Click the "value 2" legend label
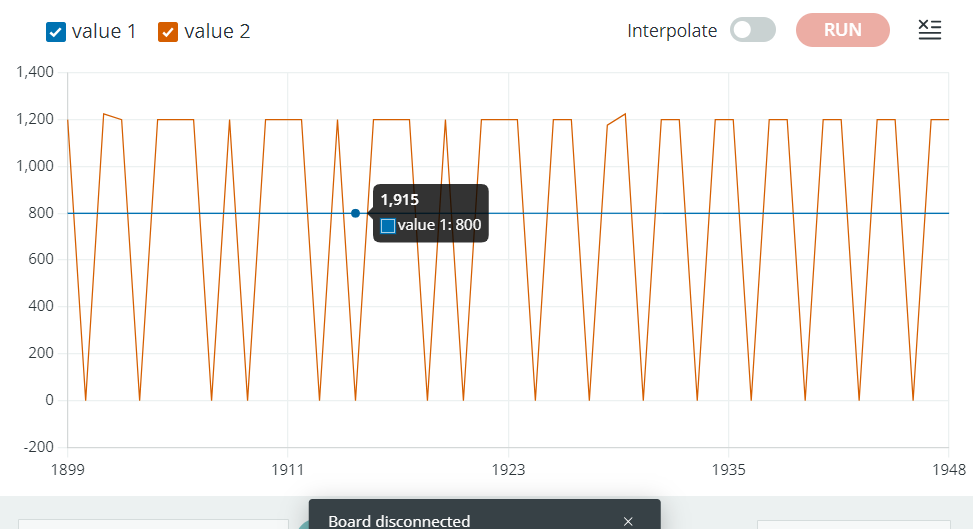 tap(217, 31)
